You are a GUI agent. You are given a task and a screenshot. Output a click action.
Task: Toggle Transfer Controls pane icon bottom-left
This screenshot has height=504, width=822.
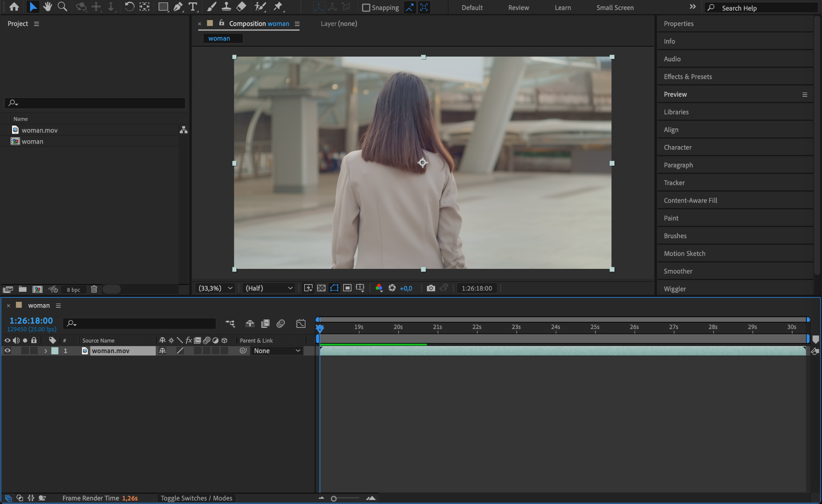pos(20,498)
